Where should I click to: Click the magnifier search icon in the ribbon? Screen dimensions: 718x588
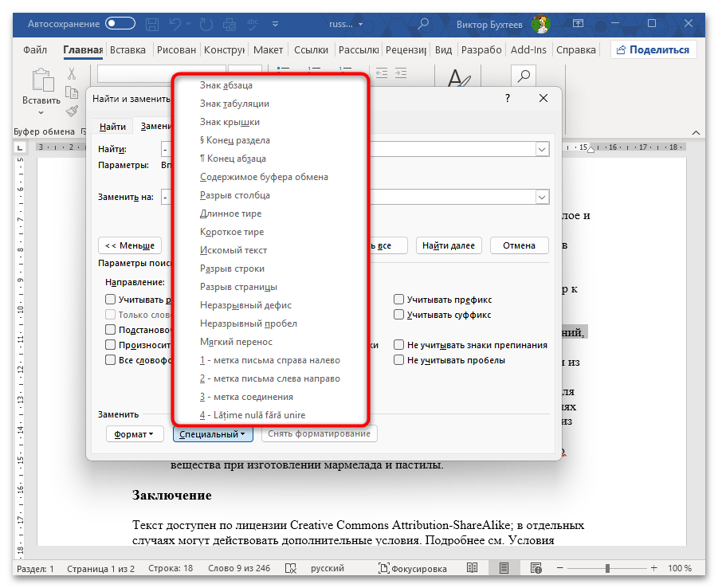coord(524,76)
